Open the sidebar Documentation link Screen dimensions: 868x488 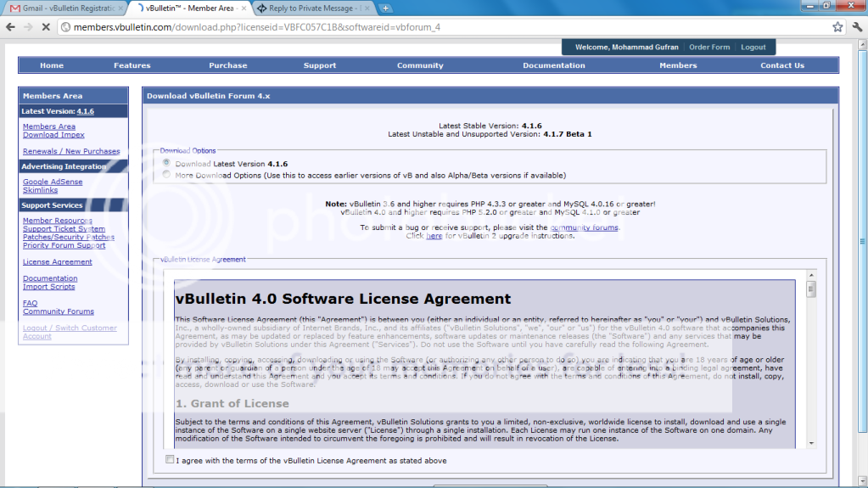(x=50, y=278)
